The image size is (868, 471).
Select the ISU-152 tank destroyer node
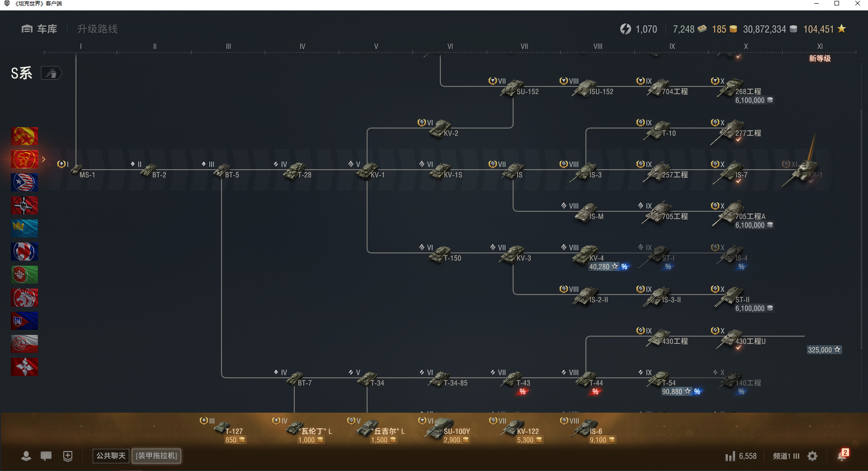coord(593,88)
